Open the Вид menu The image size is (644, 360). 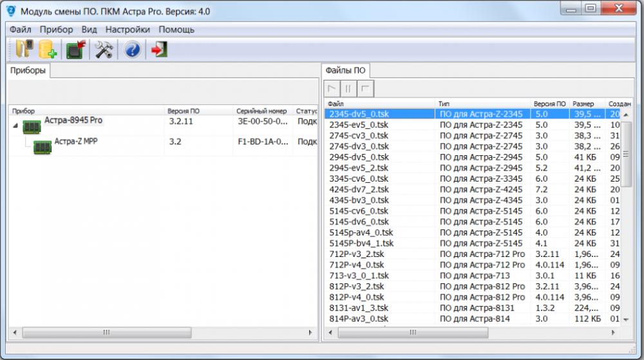click(89, 30)
